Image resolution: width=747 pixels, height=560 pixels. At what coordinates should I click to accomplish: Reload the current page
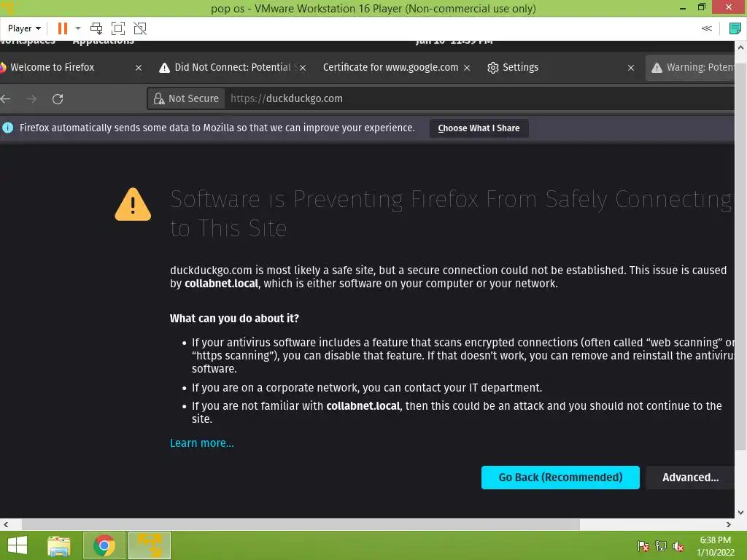[x=58, y=99]
